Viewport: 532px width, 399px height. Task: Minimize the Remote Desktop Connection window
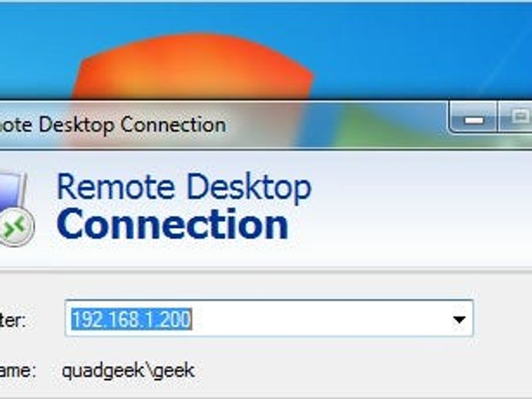(473, 119)
